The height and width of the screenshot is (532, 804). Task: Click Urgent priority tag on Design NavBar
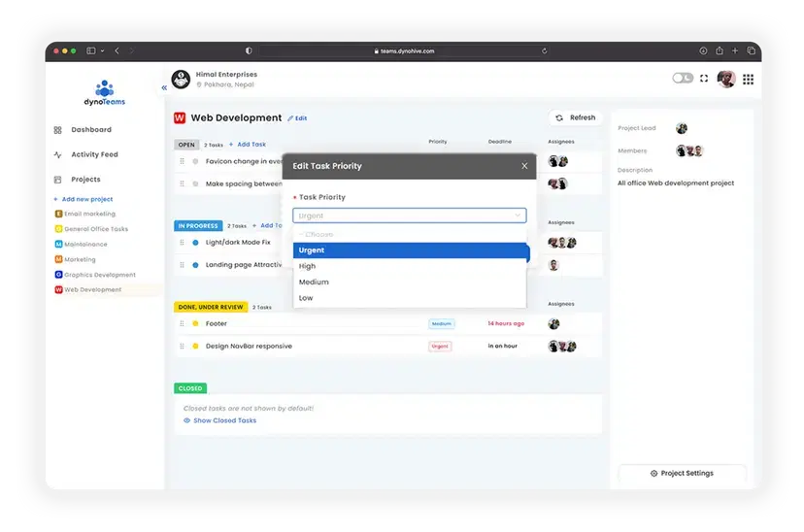pyautogui.click(x=440, y=347)
